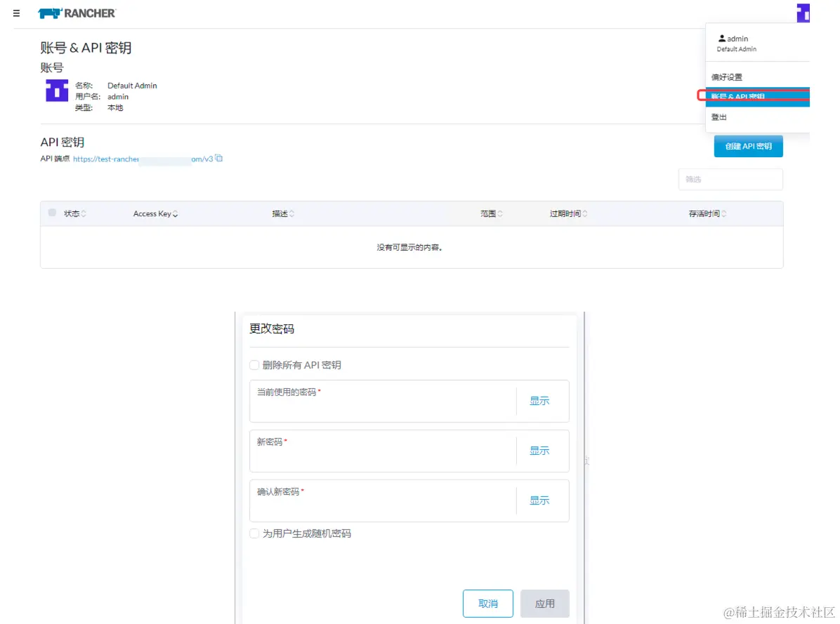Screen dimensions: 840x624
Task: Enable 删除所有 API 密钥 checkbox
Action: [x=254, y=365]
